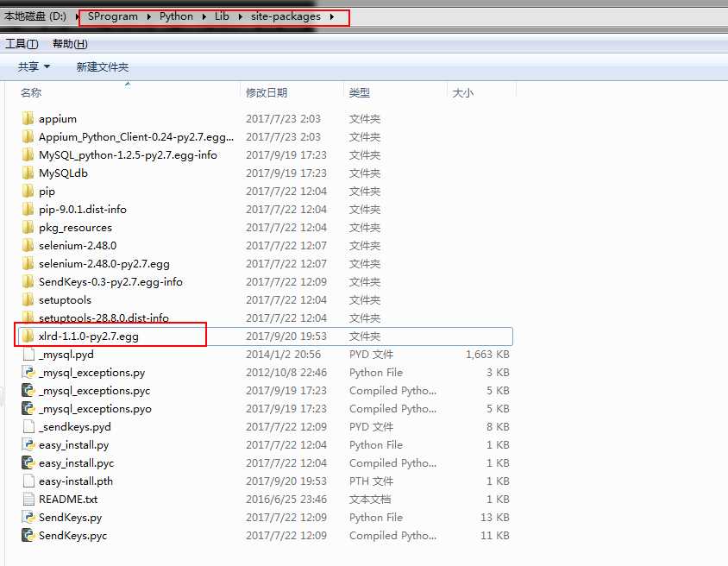The height and width of the screenshot is (566, 728).
Task: Expand the arrow after 本地磁盘 (D:)
Action: click(x=77, y=16)
